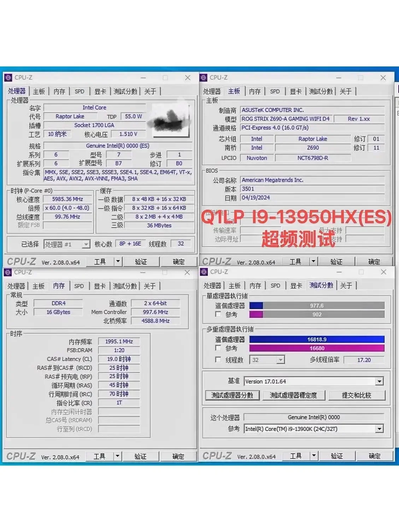
Task: Toggle the 线程数 threads checkbox
Action: point(219,359)
